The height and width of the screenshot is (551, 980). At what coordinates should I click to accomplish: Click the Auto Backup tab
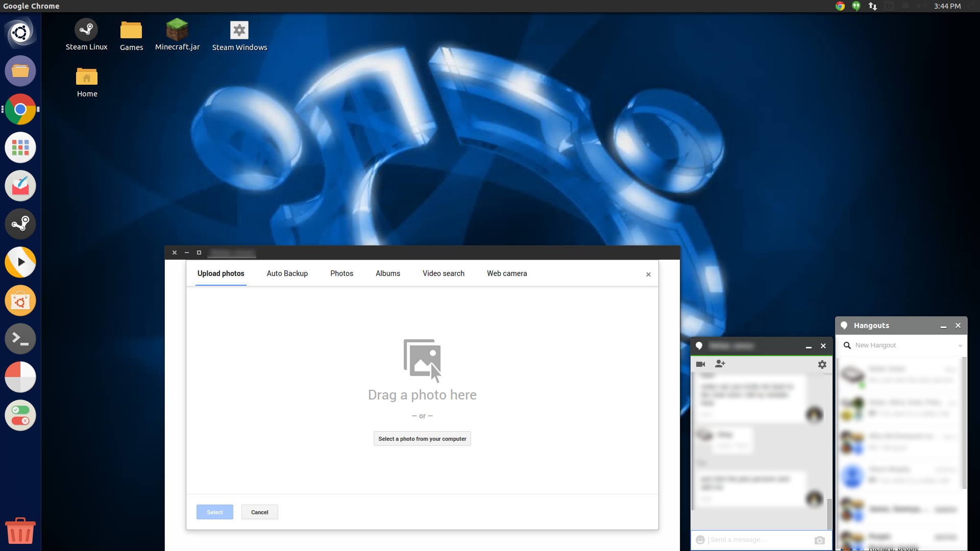click(x=287, y=273)
